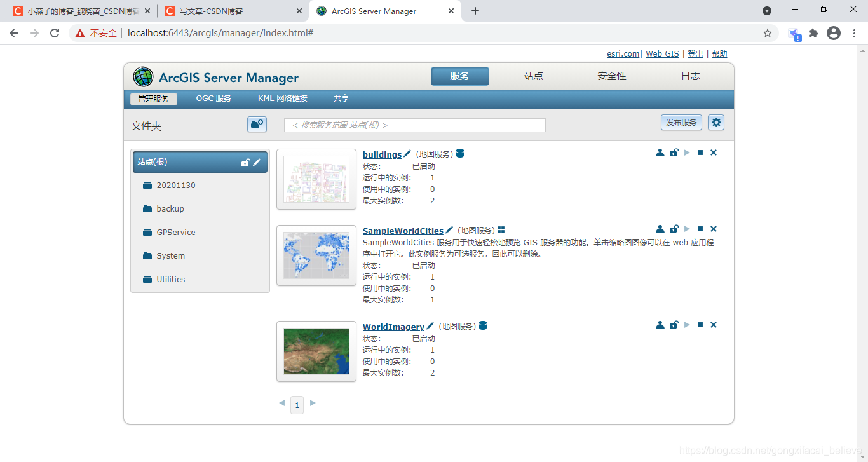Toggle lock icon on 站点(根) folder
868x462 pixels.
pyautogui.click(x=245, y=163)
